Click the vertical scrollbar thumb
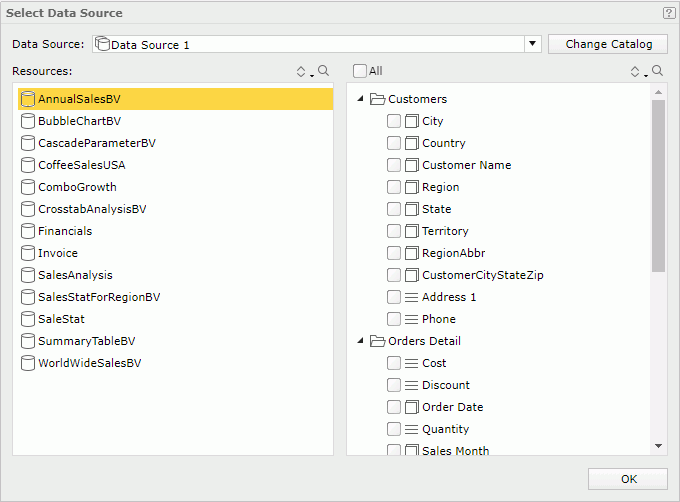The image size is (680, 502). tap(658, 186)
